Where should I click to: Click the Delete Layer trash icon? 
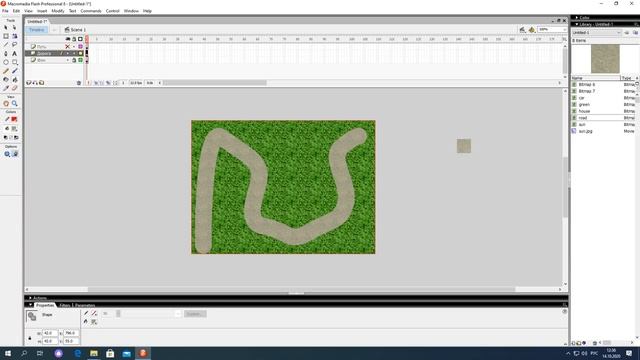[79, 83]
